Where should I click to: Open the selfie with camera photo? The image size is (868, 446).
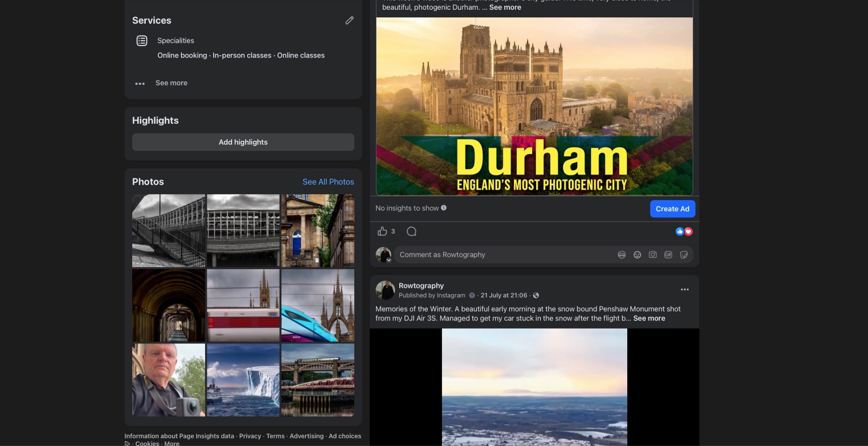pyautogui.click(x=169, y=380)
